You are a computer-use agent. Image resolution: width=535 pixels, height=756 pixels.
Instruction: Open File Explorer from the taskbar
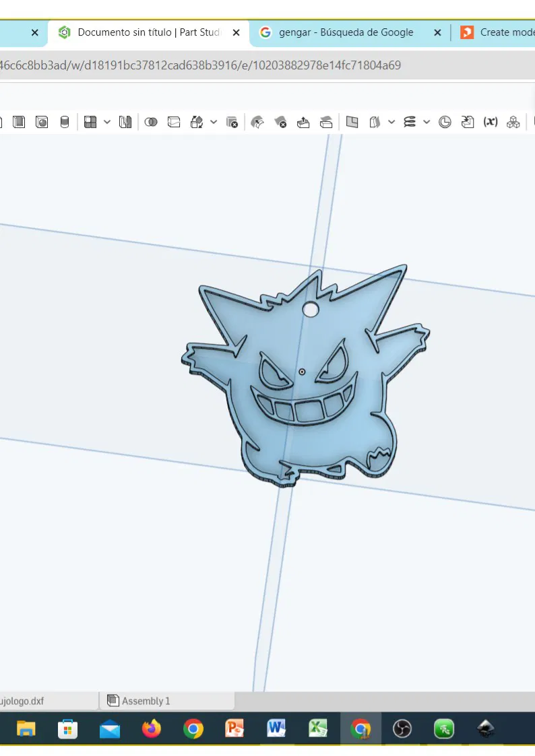(x=26, y=728)
